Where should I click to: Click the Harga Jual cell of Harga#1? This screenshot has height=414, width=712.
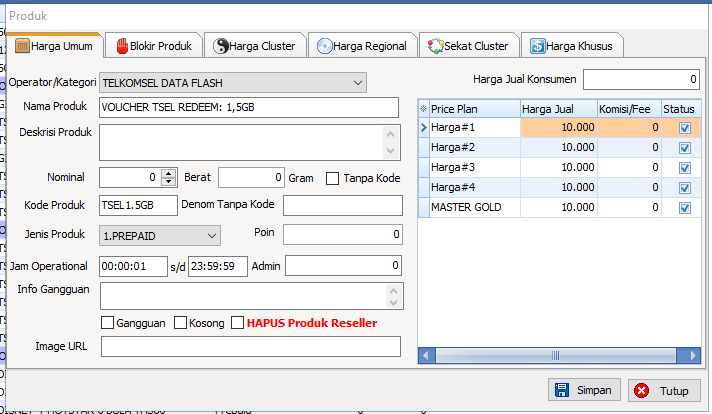pos(559,128)
